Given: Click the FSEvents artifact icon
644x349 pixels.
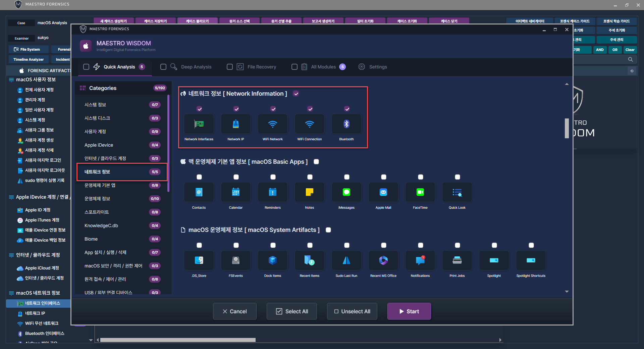Looking at the screenshot, I should click(235, 260).
